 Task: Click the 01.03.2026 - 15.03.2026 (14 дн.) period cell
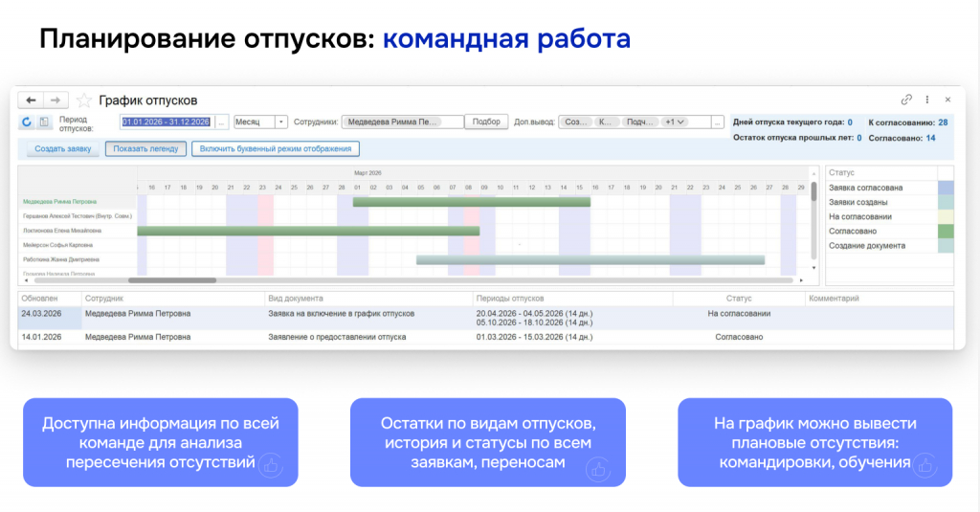[x=534, y=337]
